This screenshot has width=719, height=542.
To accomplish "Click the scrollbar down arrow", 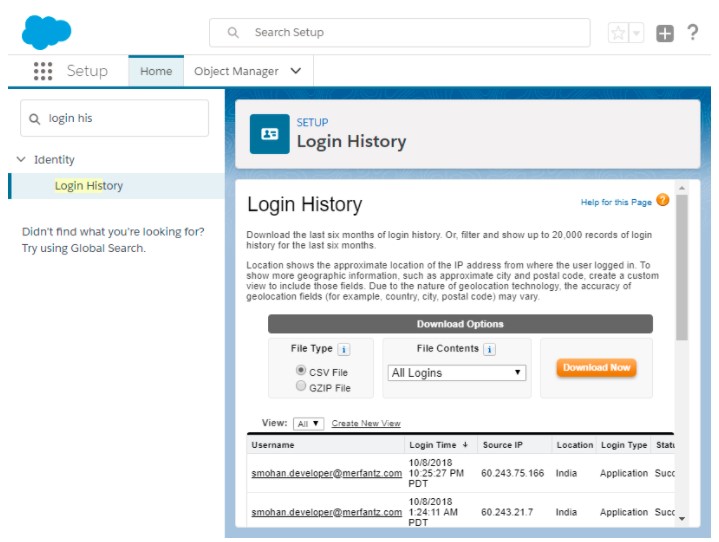I will 682,519.
